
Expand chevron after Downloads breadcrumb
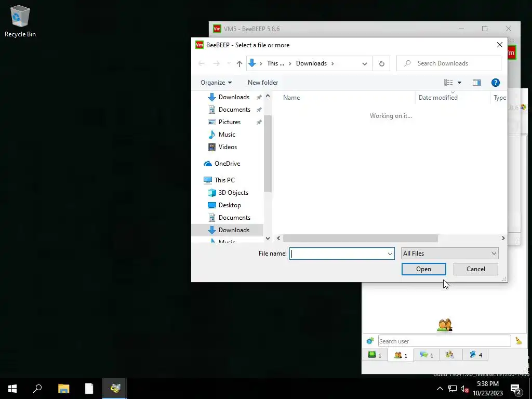coord(332,63)
